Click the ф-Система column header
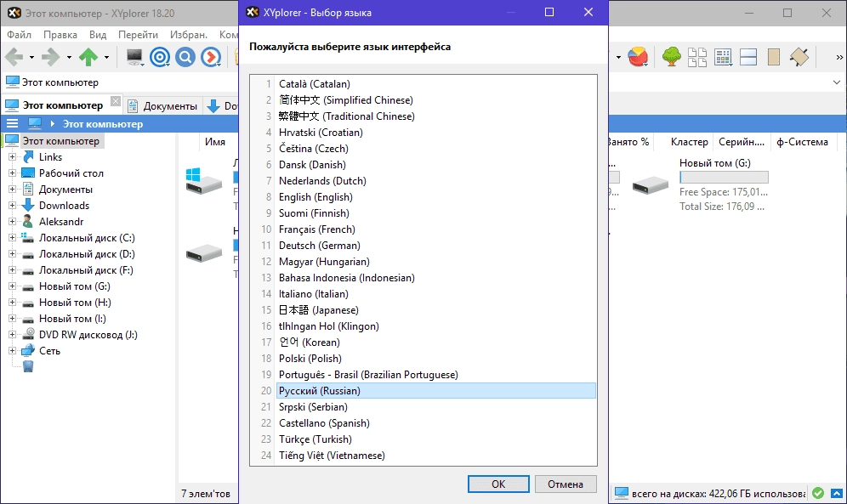847x504 pixels. coord(802,142)
